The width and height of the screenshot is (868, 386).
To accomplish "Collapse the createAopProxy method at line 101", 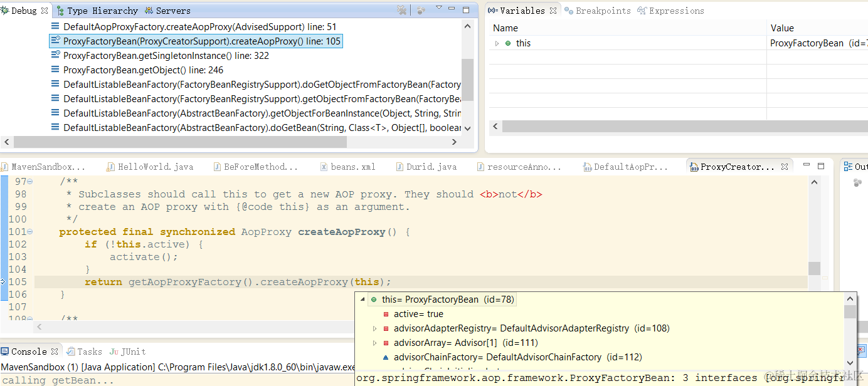I will (30, 232).
